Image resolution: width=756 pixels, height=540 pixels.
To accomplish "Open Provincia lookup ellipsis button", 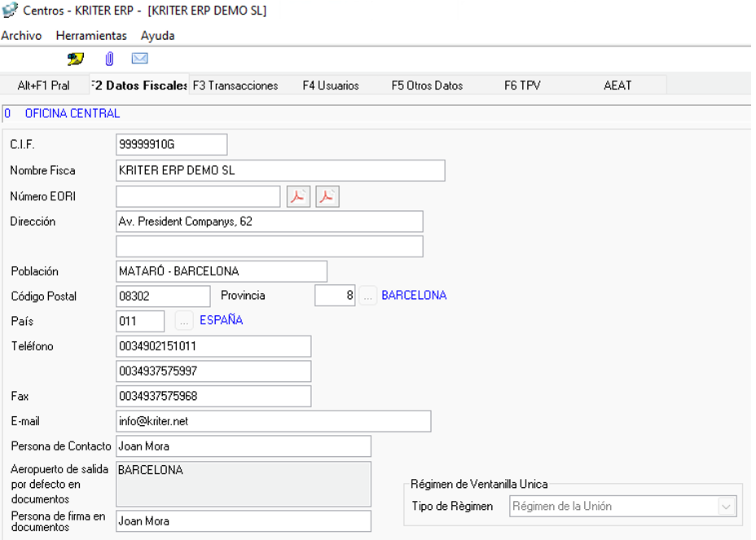I will 367,296.
